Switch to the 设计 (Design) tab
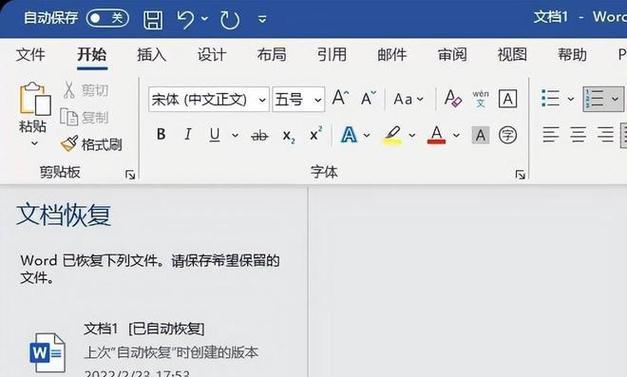Image resolution: width=627 pixels, height=377 pixels. (212, 54)
